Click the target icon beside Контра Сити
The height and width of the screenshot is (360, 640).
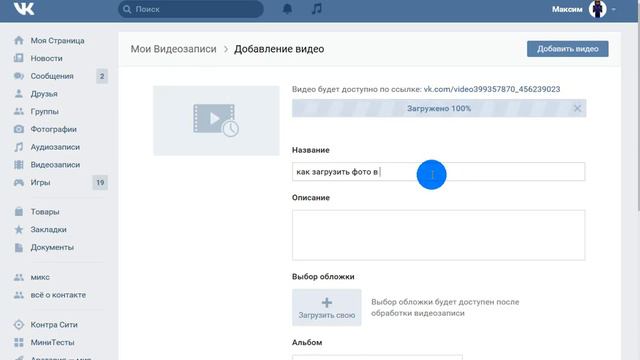(x=19, y=324)
